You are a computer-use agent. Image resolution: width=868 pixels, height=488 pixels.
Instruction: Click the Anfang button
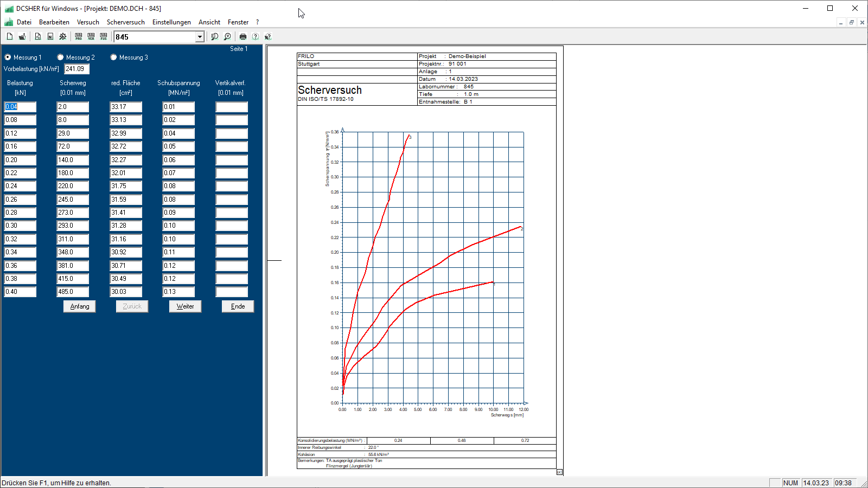click(80, 306)
